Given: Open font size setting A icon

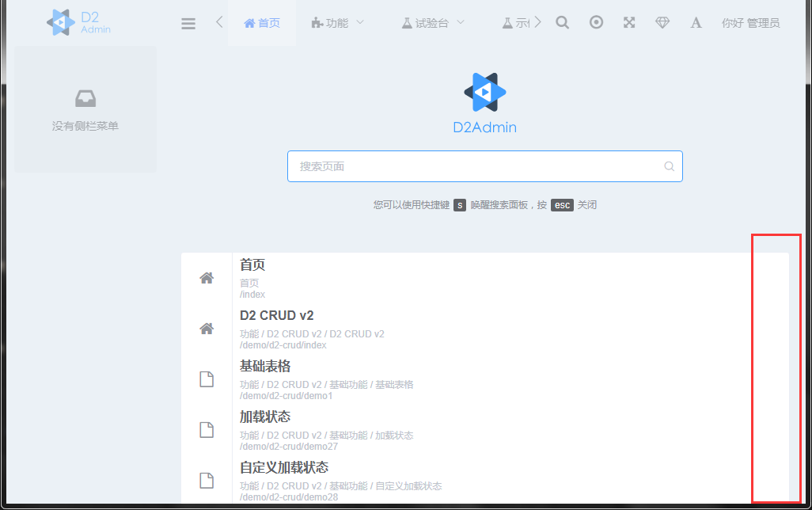Looking at the screenshot, I should coord(696,23).
